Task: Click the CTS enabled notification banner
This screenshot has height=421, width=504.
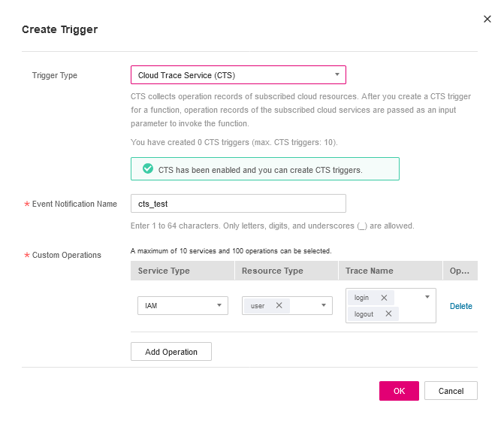Action: click(x=264, y=169)
